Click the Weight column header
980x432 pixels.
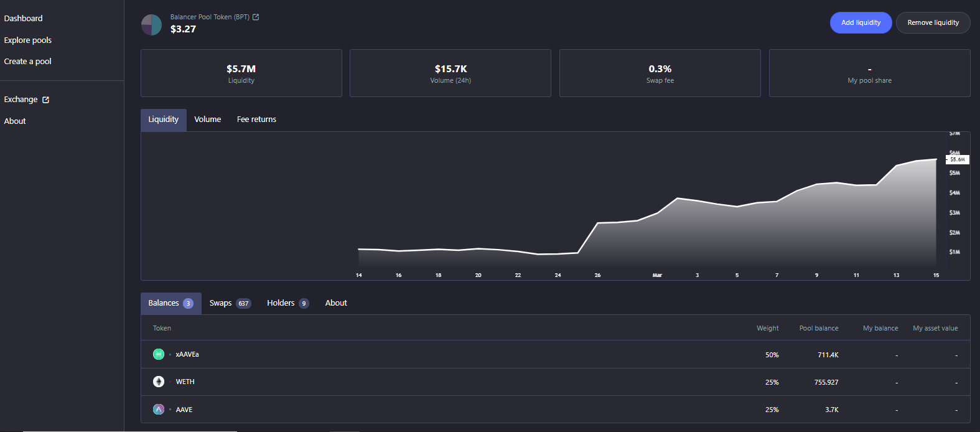[x=768, y=328]
